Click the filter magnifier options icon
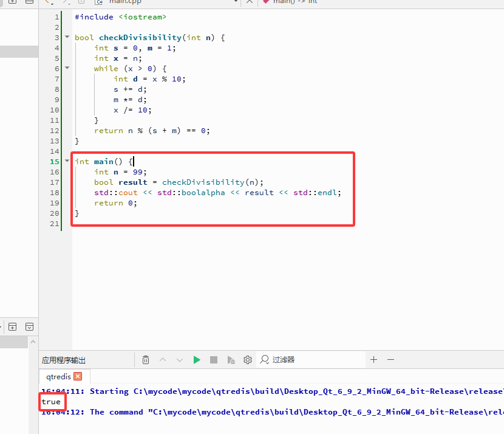 coord(264,360)
